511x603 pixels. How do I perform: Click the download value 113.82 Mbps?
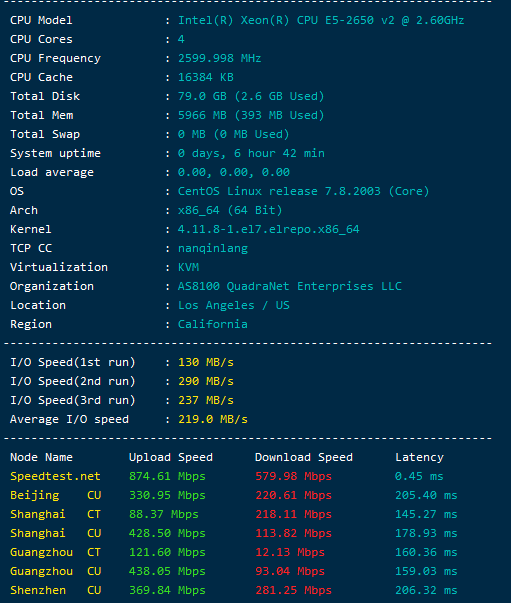(x=293, y=533)
